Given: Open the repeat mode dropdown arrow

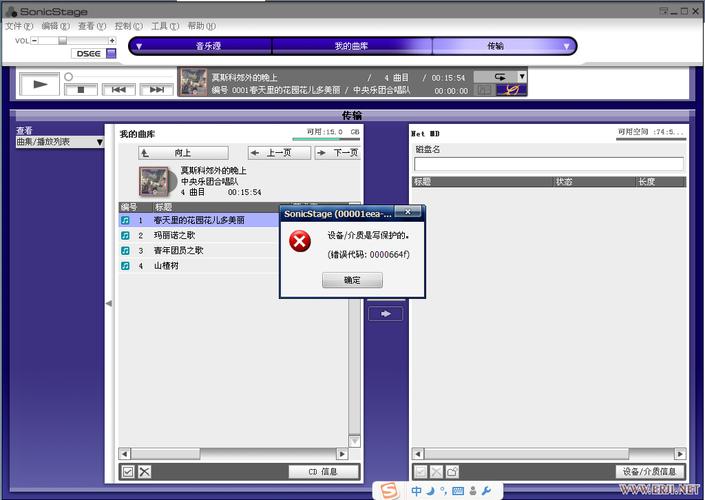Looking at the screenshot, I should 522,77.
